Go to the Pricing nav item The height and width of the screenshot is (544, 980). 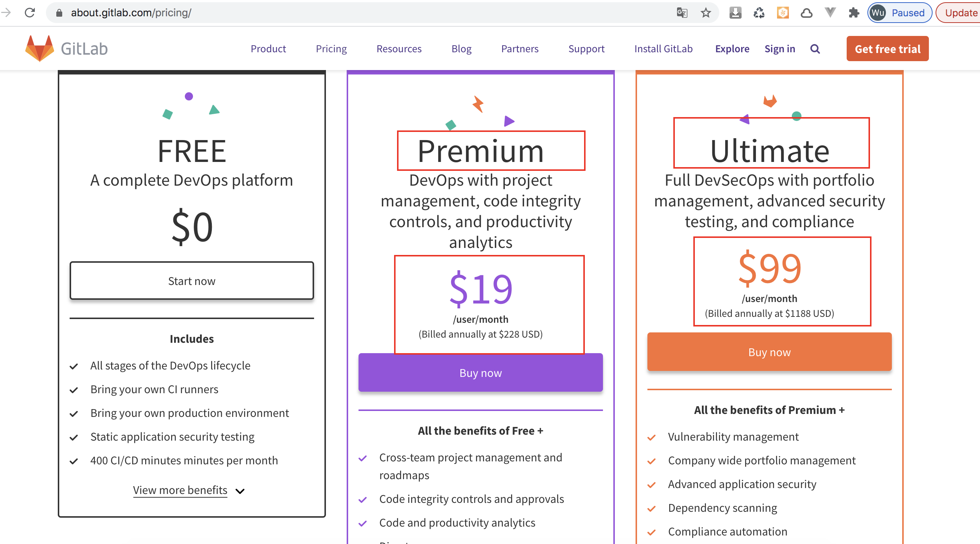coord(331,49)
